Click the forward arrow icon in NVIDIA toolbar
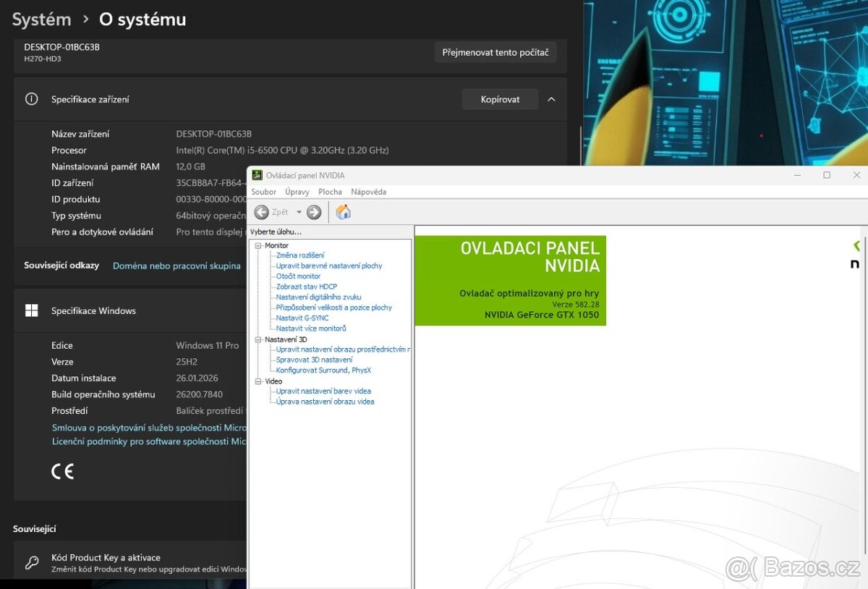 click(314, 212)
